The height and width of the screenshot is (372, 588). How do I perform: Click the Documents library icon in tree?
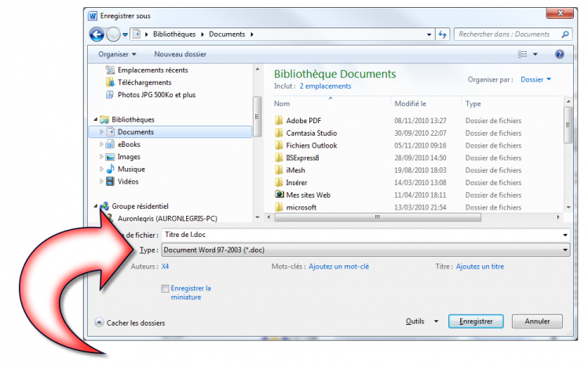pyautogui.click(x=110, y=132)
